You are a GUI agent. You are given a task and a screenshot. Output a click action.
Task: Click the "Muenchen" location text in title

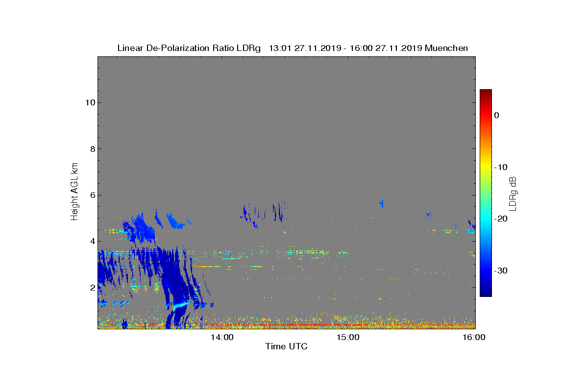pos(446,48)
